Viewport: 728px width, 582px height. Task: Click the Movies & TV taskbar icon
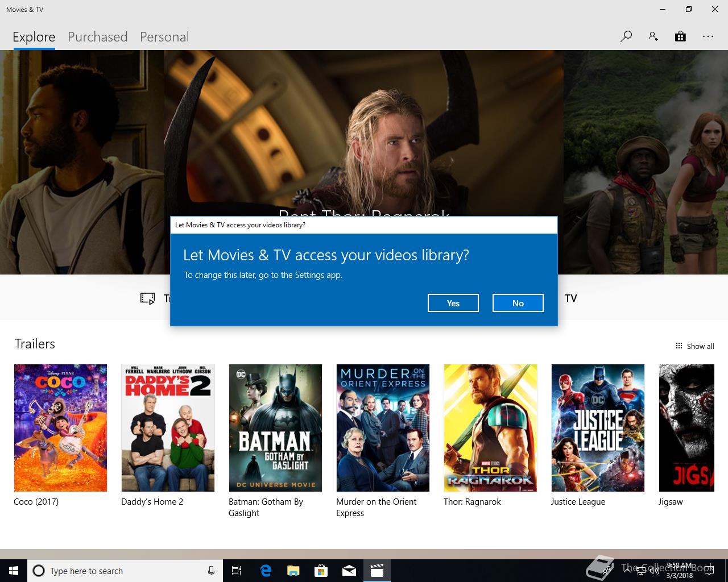tap(377, 571)
